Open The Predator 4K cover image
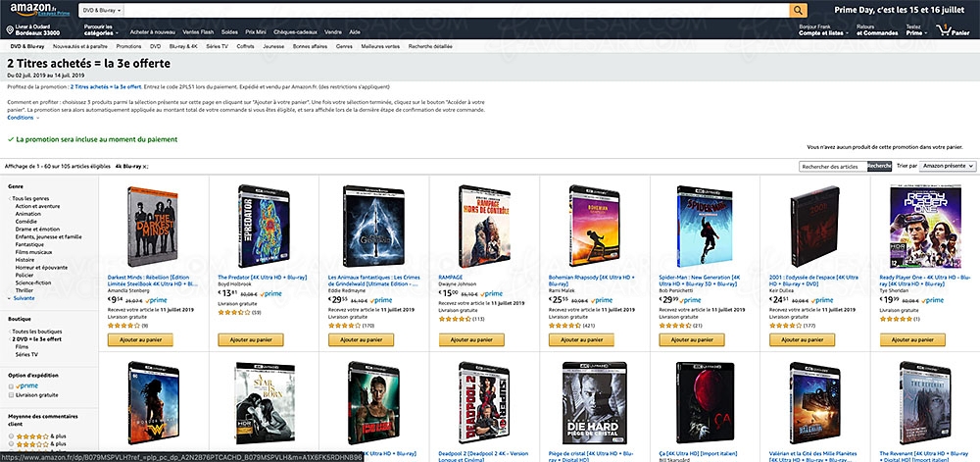Image resolution: width=980 pixels, height=462 pixels. pyautogui.click(x=263, y=226)
